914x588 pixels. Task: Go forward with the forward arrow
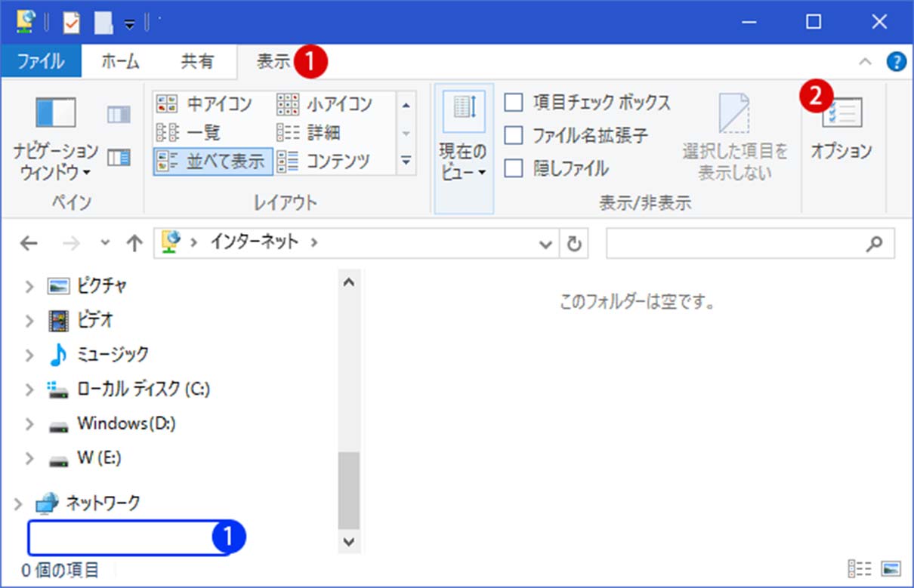coord(70,243)
